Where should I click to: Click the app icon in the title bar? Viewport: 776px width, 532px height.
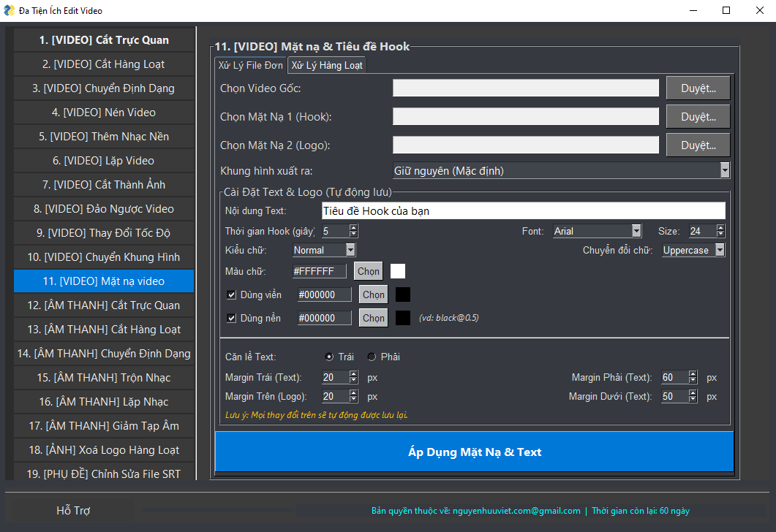pos(9,10)
